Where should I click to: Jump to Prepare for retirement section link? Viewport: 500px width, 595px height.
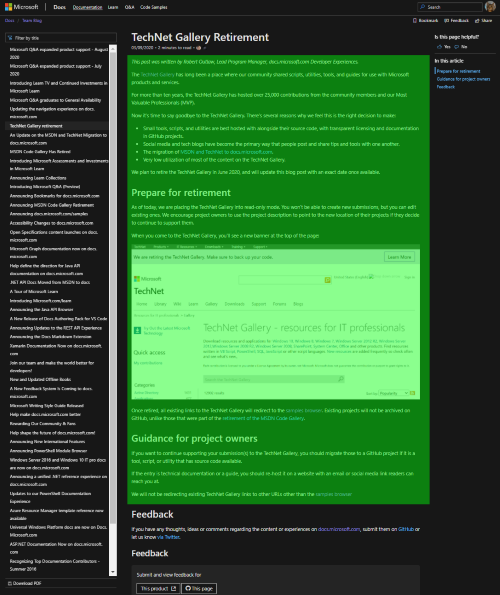(x=458, y=71)
